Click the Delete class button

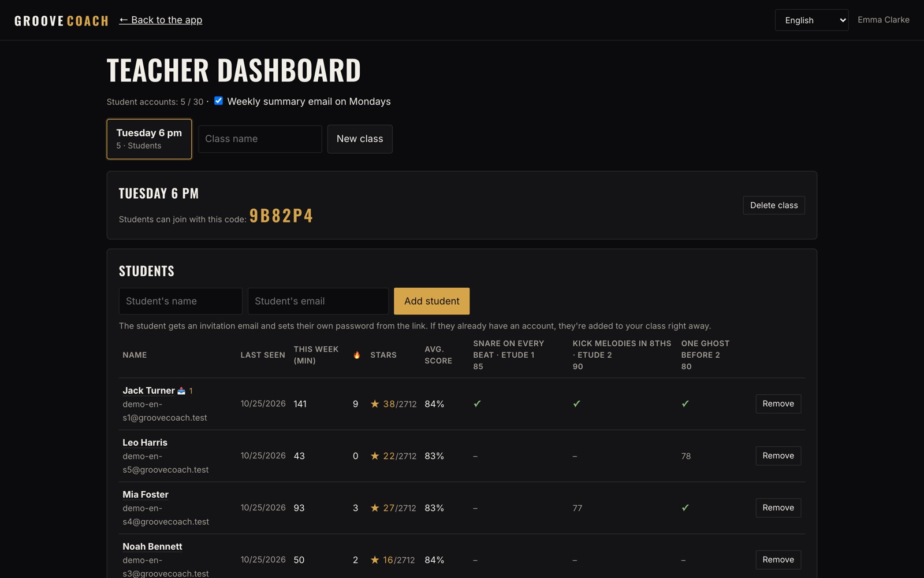pos(774,205)
